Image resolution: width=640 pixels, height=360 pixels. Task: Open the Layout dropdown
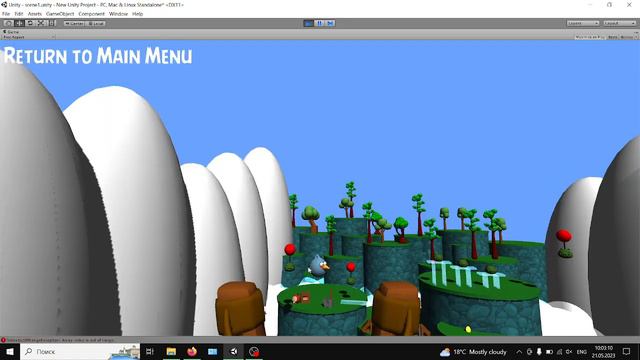click(x=620, y=23)
